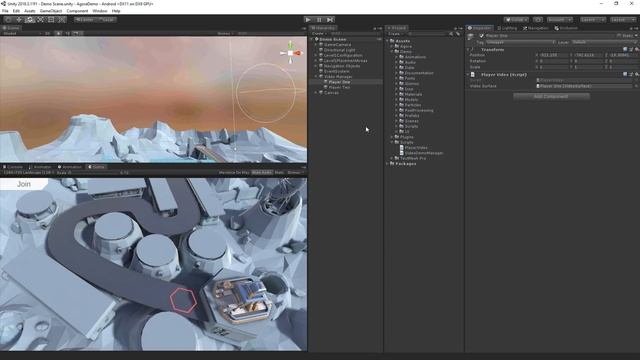Click the Join button in Game view

tap(24, 184)
